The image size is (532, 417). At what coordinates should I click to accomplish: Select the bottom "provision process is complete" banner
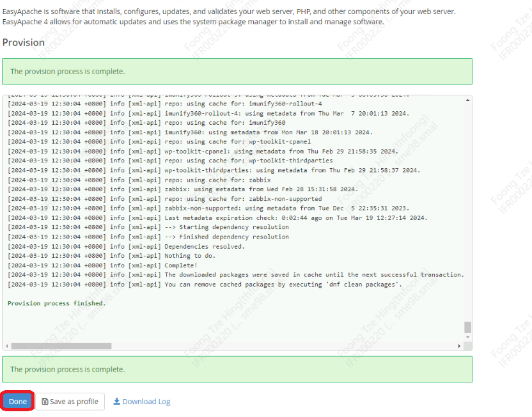coord(237,369)
